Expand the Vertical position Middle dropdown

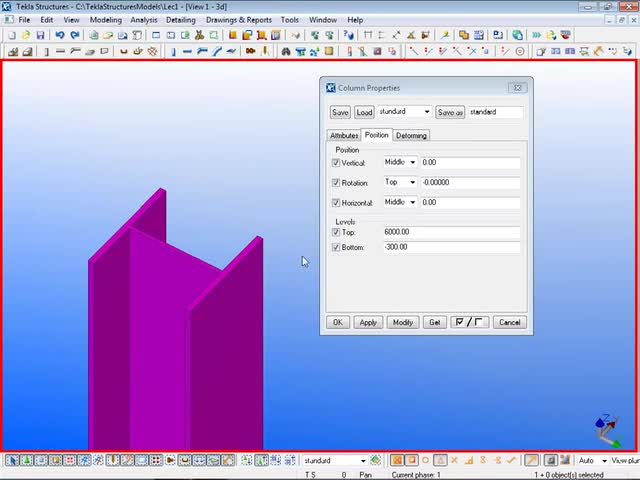pos(400,162)
